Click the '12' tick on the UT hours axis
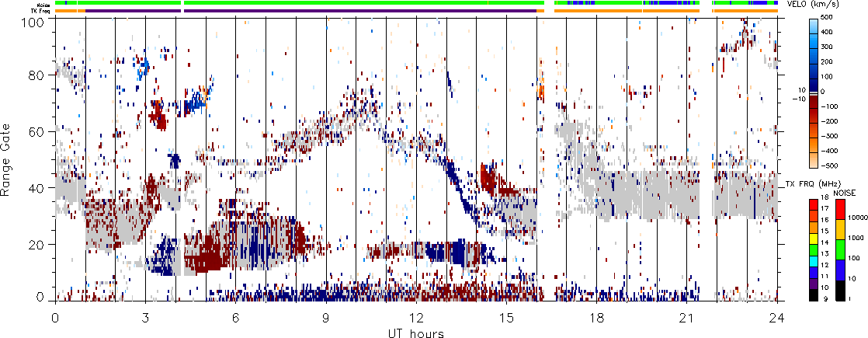868x338 pixels. tap(416, 317)
